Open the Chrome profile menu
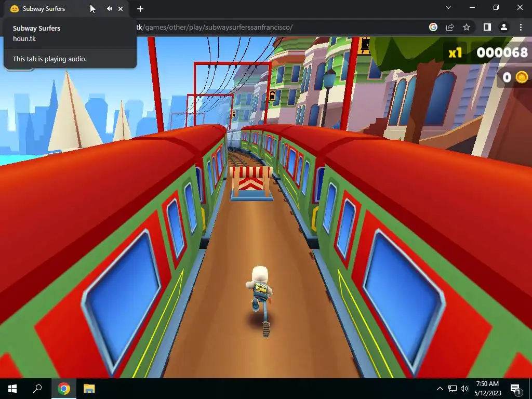The height and width of the screenshot is (399, 532). [x=504, y=27]
